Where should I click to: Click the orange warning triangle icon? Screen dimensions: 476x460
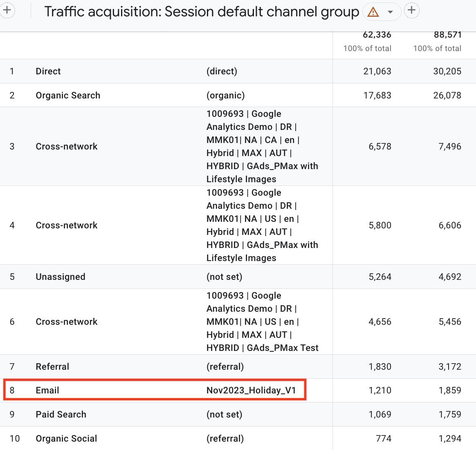[x=373, y=12]
